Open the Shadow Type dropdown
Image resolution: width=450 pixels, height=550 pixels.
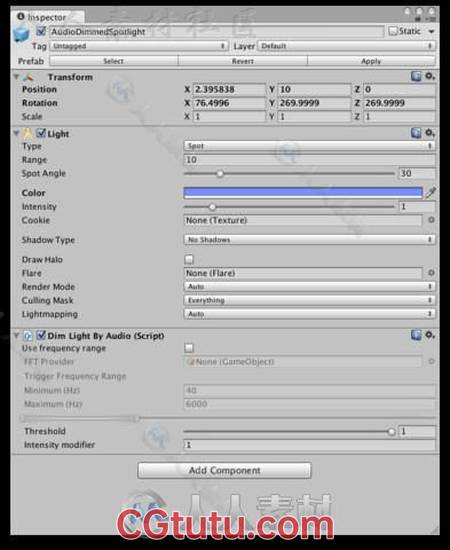pyautogui.click(x=310, y=240)
